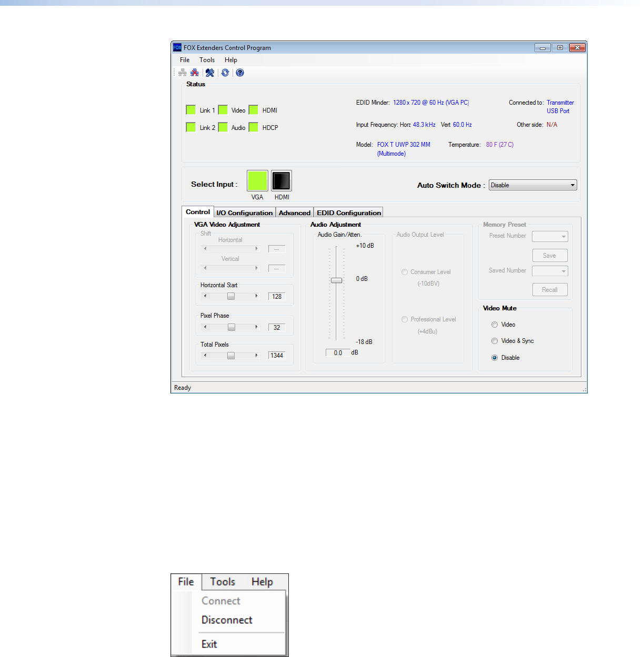This screenshot has height=657, width=644.
Task: Open help via the blue question mark icon
Action: tap(240, 73)
